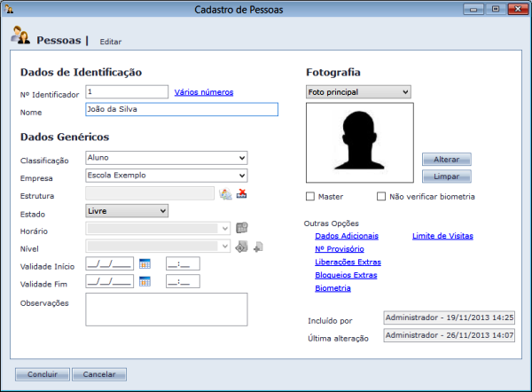
Task: Open the Validade Fim calendar picker
Action: pos(145,281)
